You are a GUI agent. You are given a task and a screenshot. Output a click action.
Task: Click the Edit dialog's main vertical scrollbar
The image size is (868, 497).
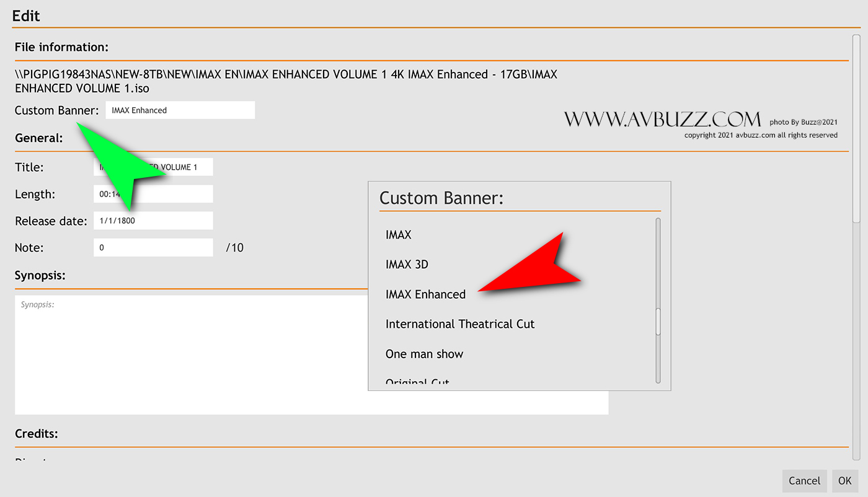[x=856, y=248]
